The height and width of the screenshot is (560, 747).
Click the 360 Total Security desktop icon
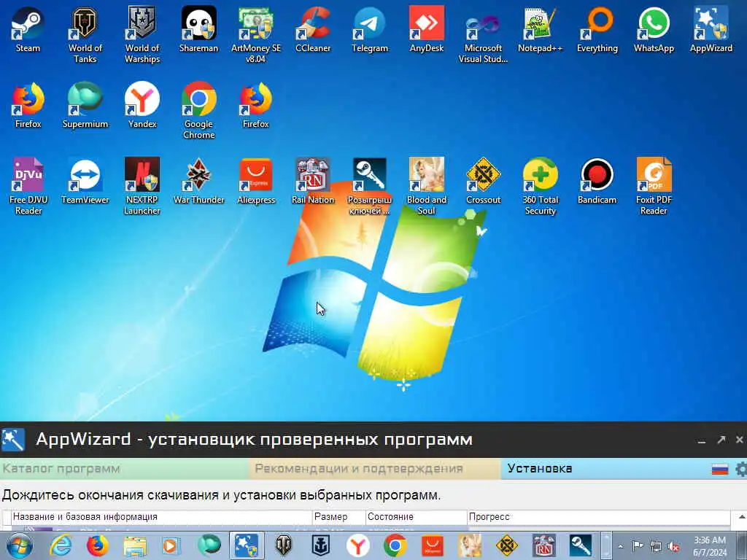click(541, 186)
